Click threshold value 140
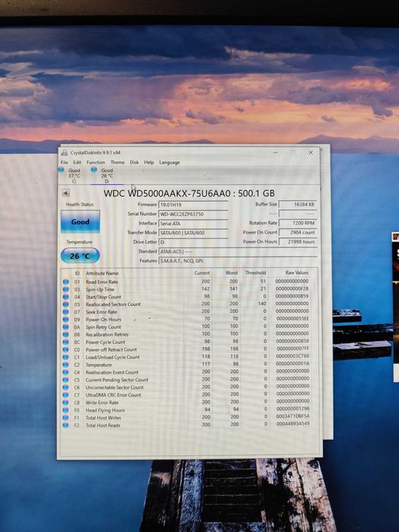The image size is (399, 532). point(262,304)
